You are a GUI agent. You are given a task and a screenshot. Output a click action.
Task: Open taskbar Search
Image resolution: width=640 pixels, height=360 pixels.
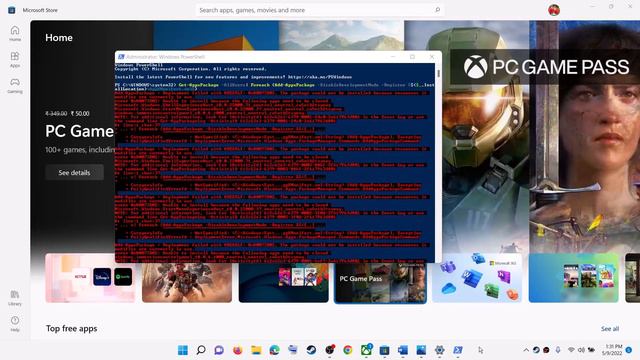pyautogui.click(x=201, y=350)
